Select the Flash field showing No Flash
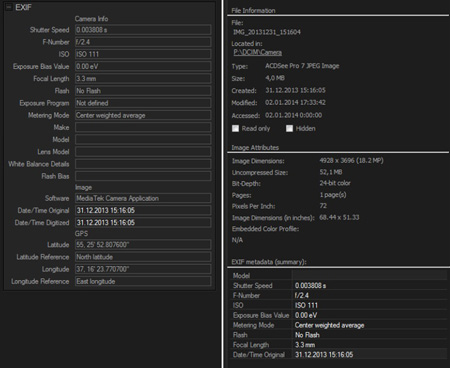 [x=143, y=91]
